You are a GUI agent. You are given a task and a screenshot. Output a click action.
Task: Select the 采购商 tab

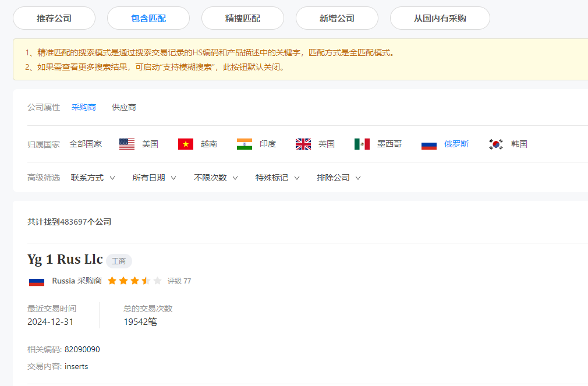(x=83, y=107)
